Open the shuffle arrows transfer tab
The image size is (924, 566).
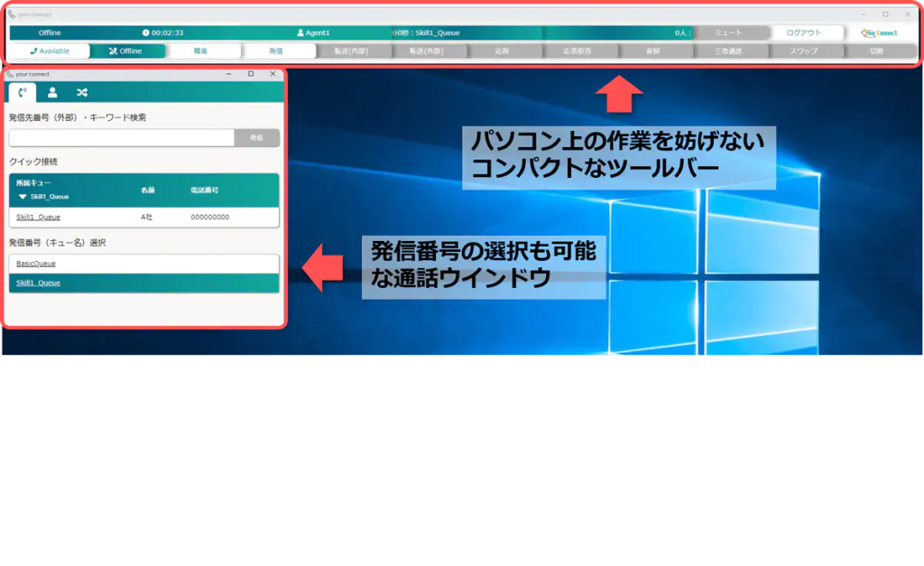(x=82, y=92)
